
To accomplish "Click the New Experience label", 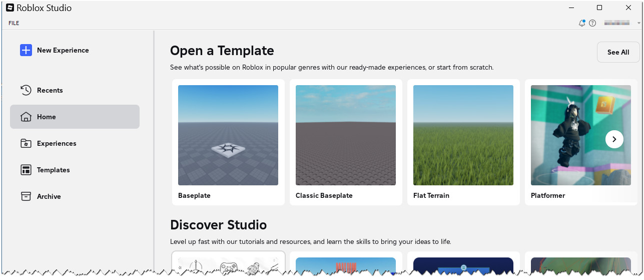I will click(x=63, y=50).
